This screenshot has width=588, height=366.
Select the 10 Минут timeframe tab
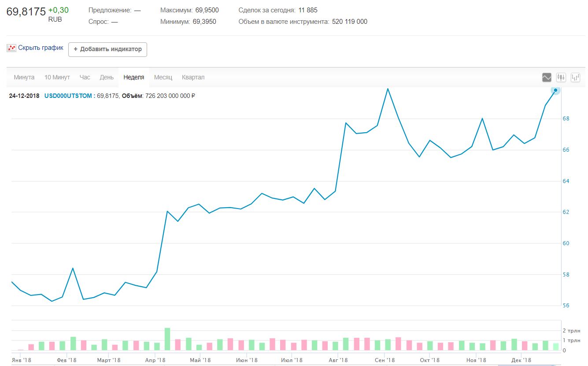click(57, 77)
